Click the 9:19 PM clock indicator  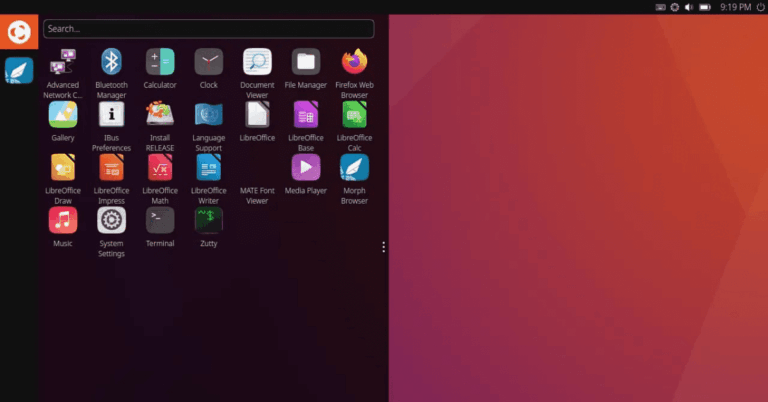(x=736, y=7)
